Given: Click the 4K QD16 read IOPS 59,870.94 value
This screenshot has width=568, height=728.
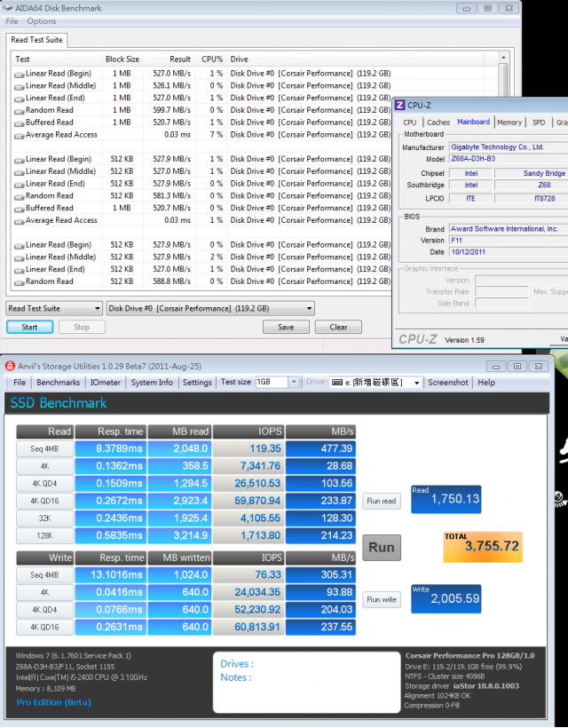Looking at the screenshot, I should click(x=248, y=501).
